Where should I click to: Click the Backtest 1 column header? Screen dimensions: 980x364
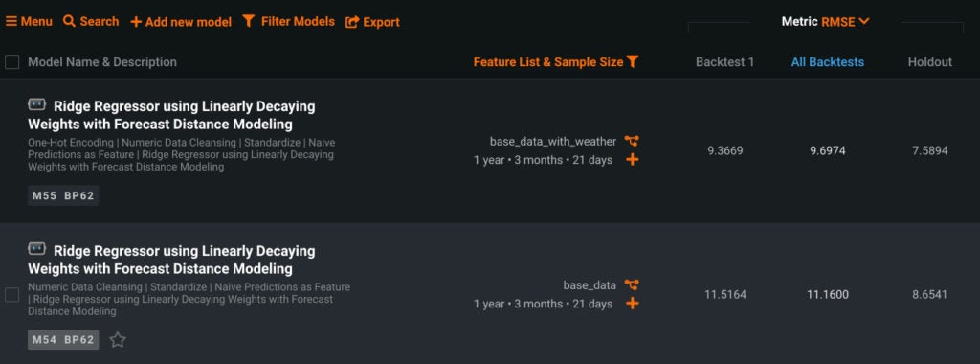725,62
